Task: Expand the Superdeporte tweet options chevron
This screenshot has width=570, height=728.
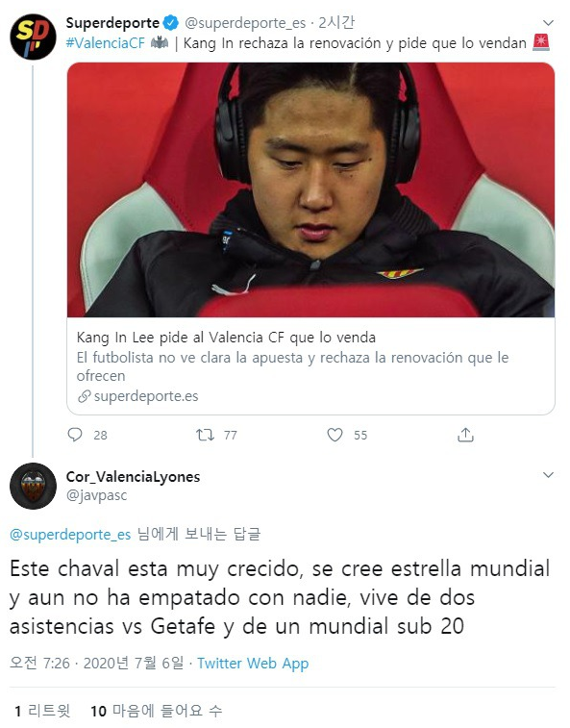Action: click(548, 23)
